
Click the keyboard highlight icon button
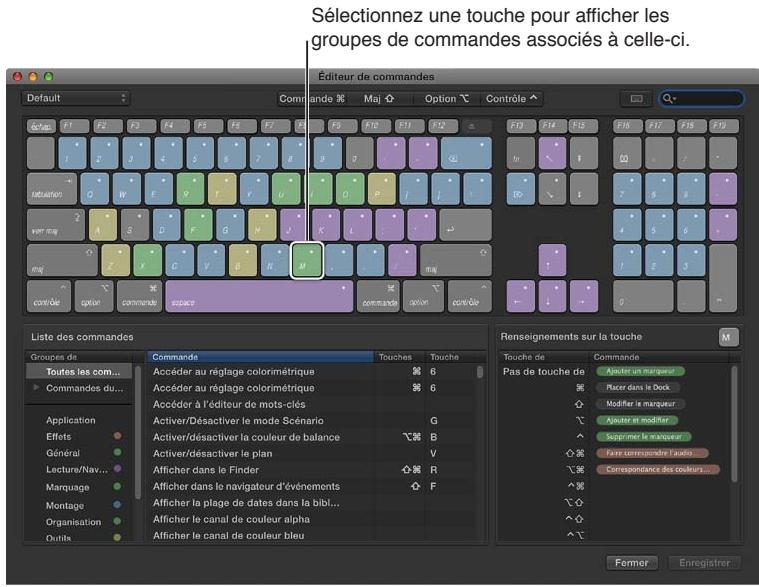(x=636, y=99)
